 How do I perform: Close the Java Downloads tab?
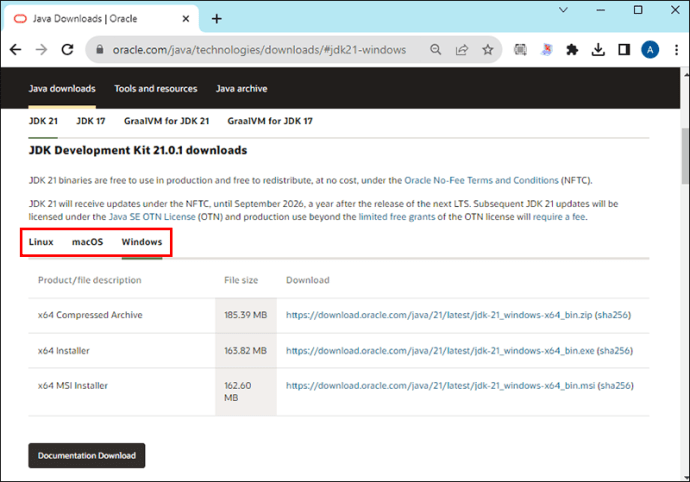[x=186, y=18]
